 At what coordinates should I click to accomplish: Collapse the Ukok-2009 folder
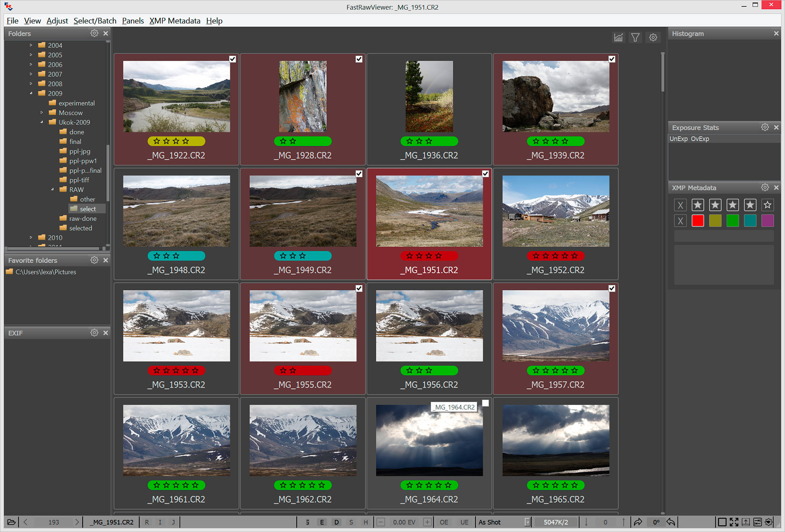[x=42, y=122]
